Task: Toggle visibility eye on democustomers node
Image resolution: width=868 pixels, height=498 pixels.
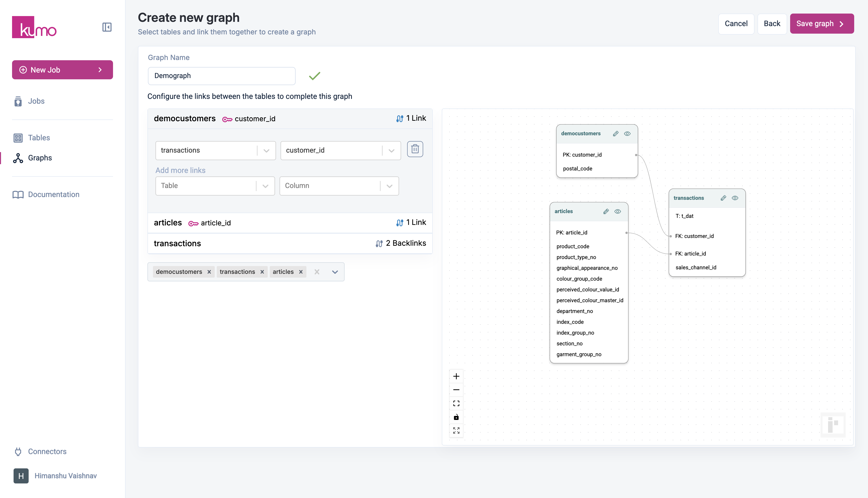Action: click(x=627, y=134)
